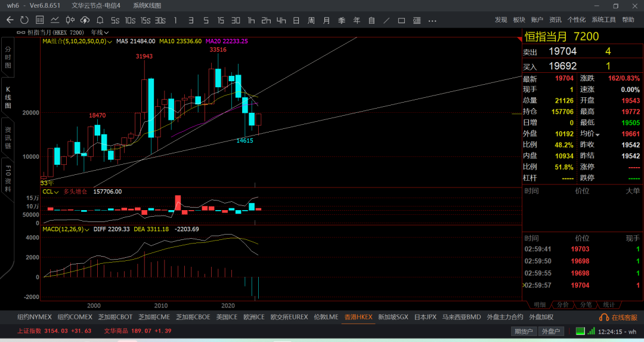644x342 pixels.
Task: Click the back arrow icon
Action: pos(10,20)
